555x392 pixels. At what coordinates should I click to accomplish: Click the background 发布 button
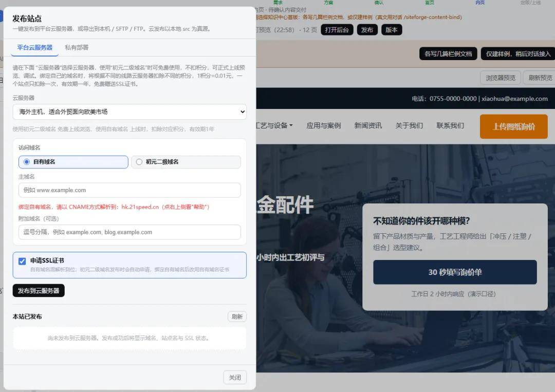tap(367, 30)
